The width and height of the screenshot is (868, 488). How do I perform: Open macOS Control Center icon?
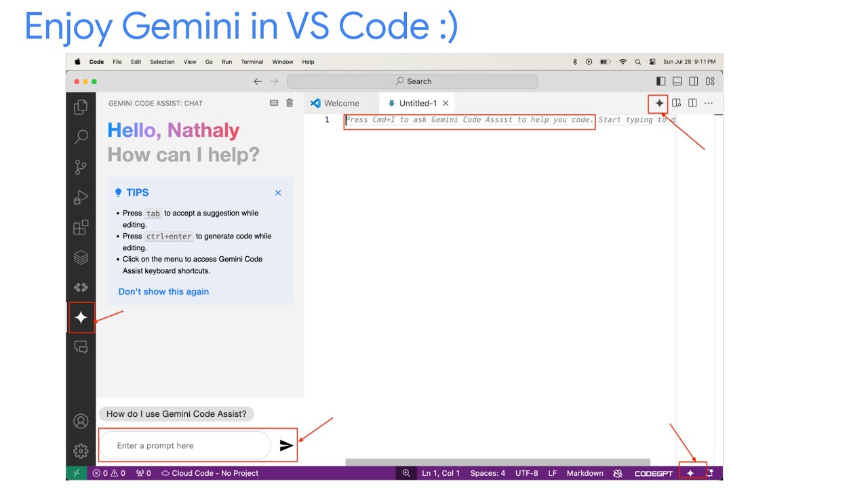[x=652, y=62]
